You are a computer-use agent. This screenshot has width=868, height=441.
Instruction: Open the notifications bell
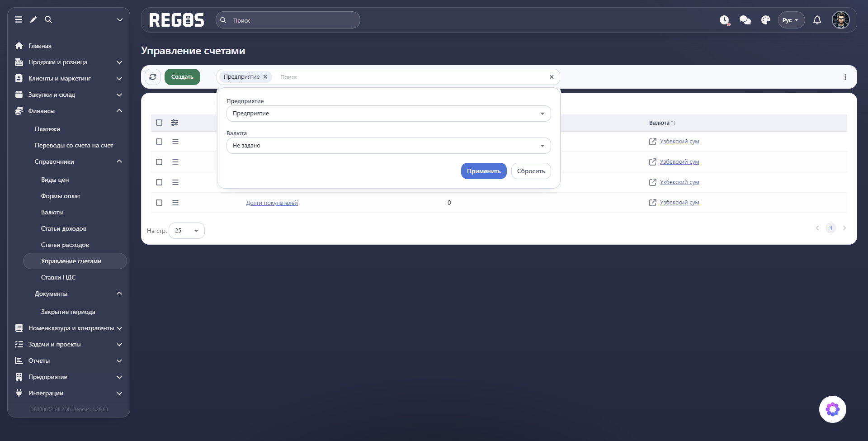coord(817,20)
